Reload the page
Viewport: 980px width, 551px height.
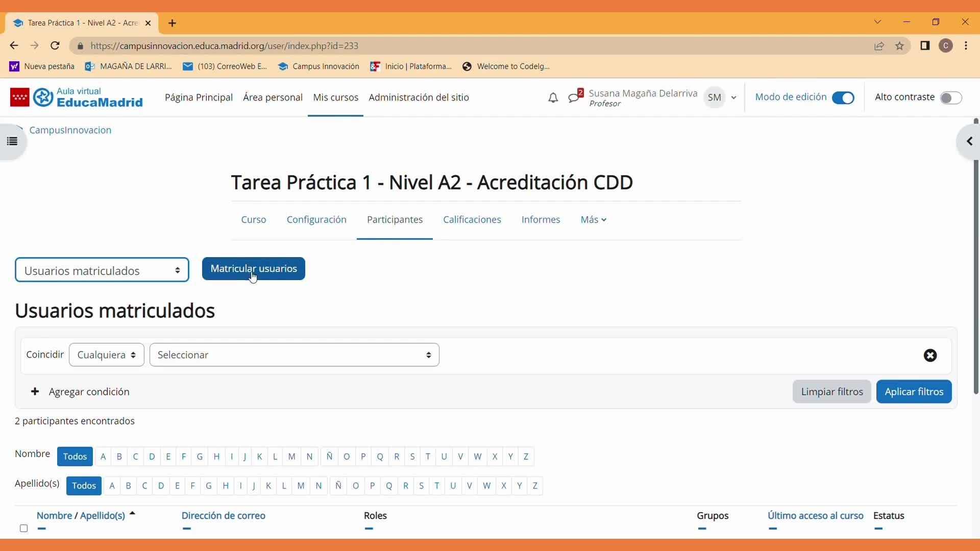click(55, 46)
